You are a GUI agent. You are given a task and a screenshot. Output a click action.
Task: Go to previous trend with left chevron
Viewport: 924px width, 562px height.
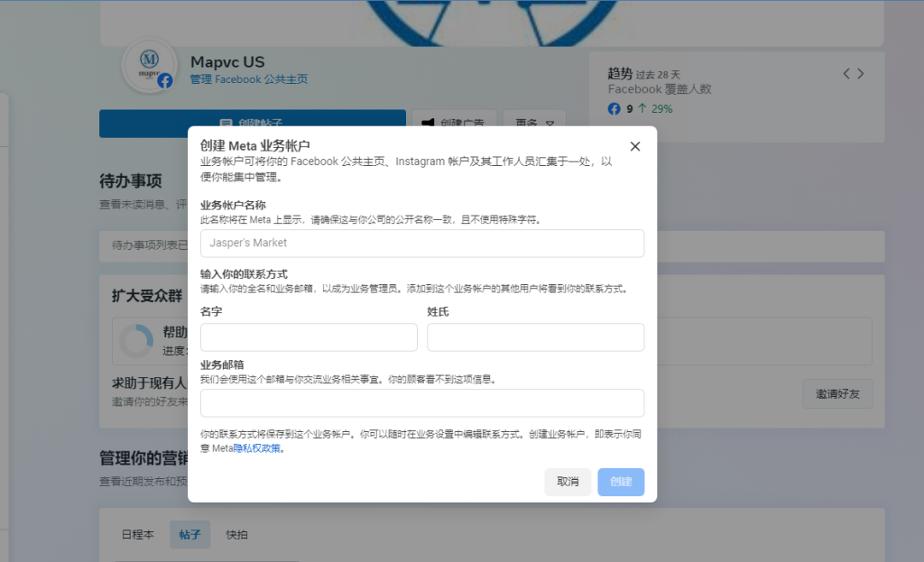tap(846, 74)
